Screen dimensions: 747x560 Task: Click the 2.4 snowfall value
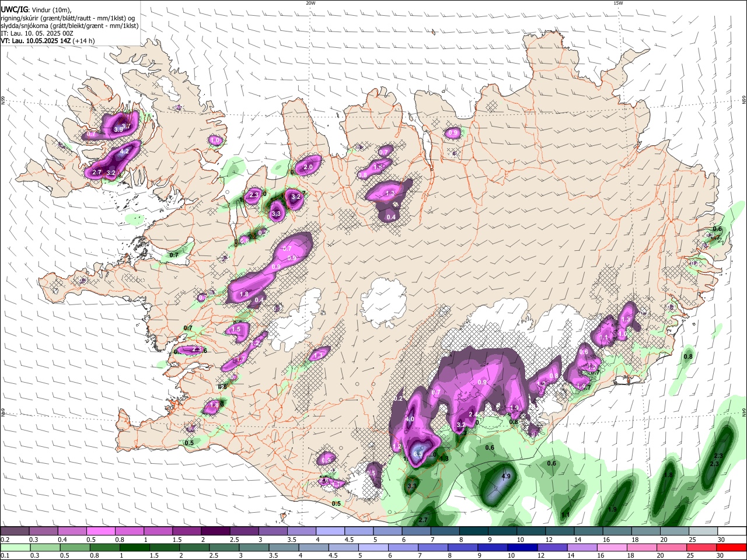(473, 414)
